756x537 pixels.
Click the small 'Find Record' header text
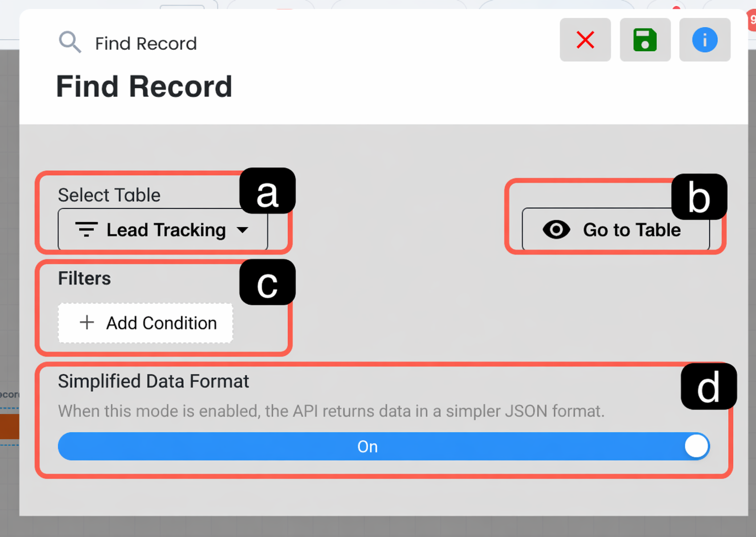click(x=146, y=44)
